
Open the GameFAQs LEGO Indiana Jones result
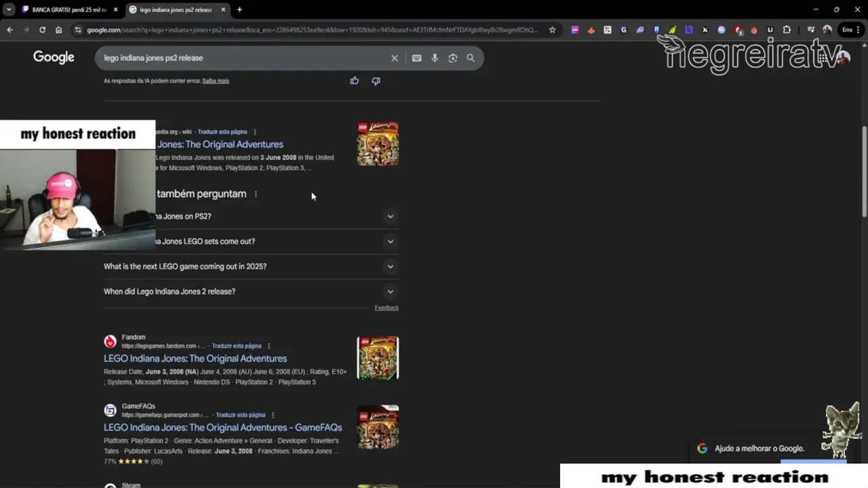point(222,428)
